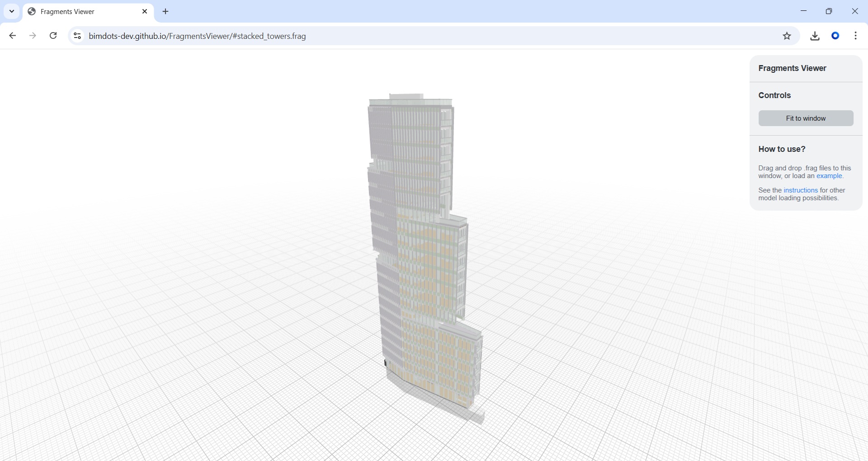Click the forward navigation arrow
This screenshot has width=868, height=461.
point(33,36)
